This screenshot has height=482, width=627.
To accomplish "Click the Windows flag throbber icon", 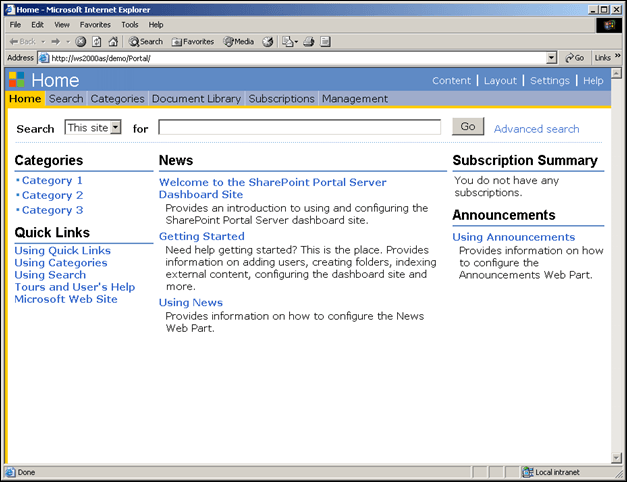I will (609, 25).
